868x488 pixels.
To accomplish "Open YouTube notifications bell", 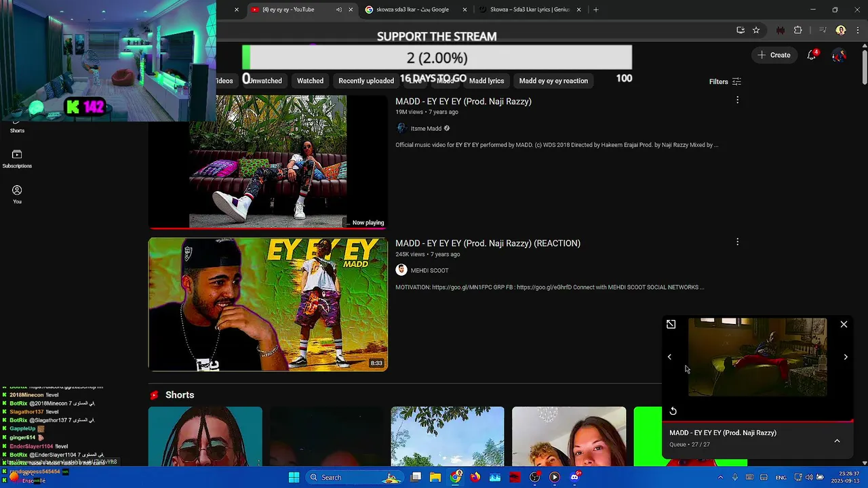I will pyautogui.click(x=812, y=55).
